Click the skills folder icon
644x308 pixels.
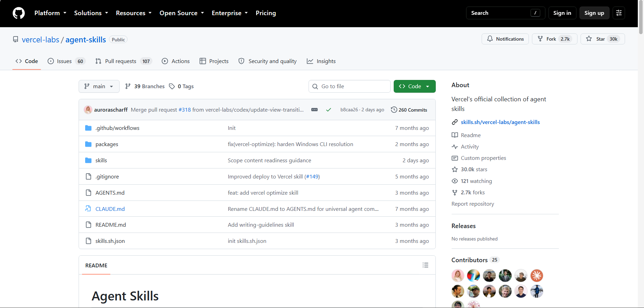pos(88,161)
